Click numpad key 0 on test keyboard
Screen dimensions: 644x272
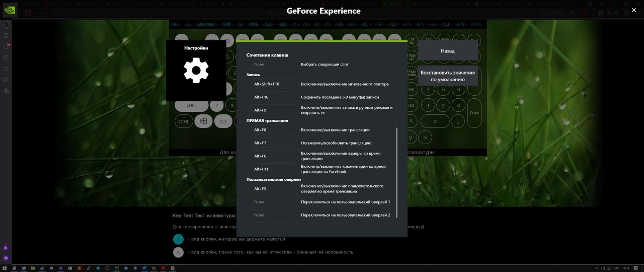click(435, 121)
